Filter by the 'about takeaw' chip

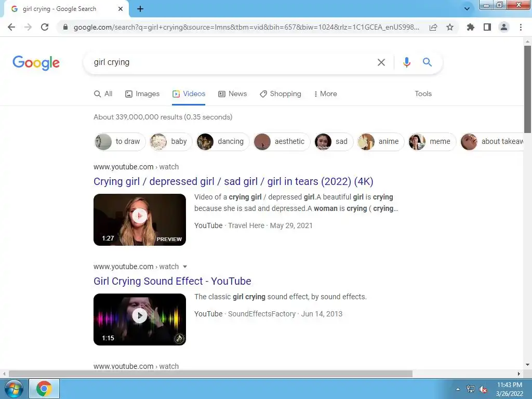[492, 141]
